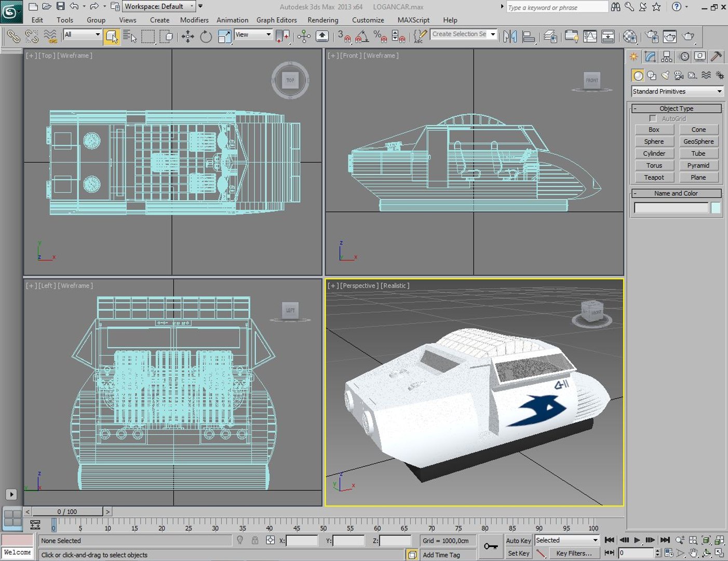Click the Select and Link chain icon

pos(14,36)
